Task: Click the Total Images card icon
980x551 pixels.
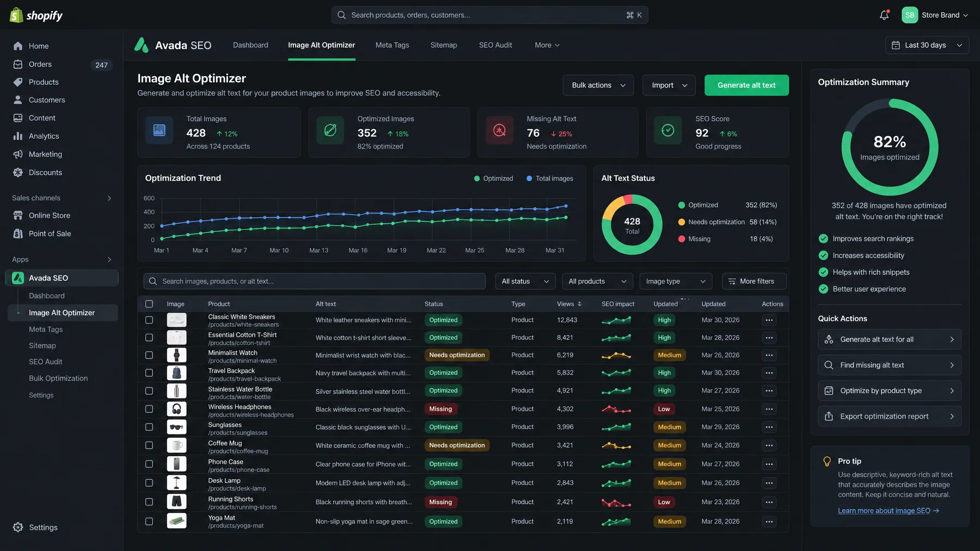Action: click(160, 130)
